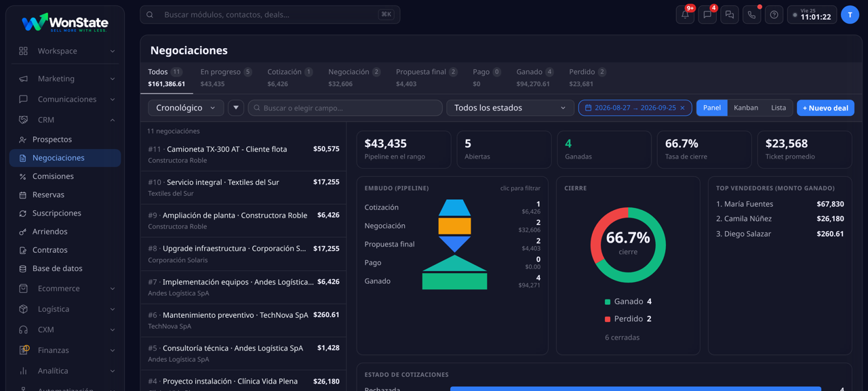This screenshot has height=391, width=868.
Task: Switch to Kanban view
Action: [x=746, y=108]
